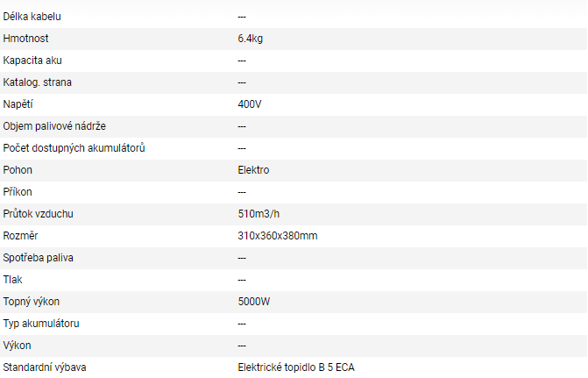Select the Rozměr value 310x360x380mm
Viewport: 588px width, 378px height.
[x=278, y=236]
